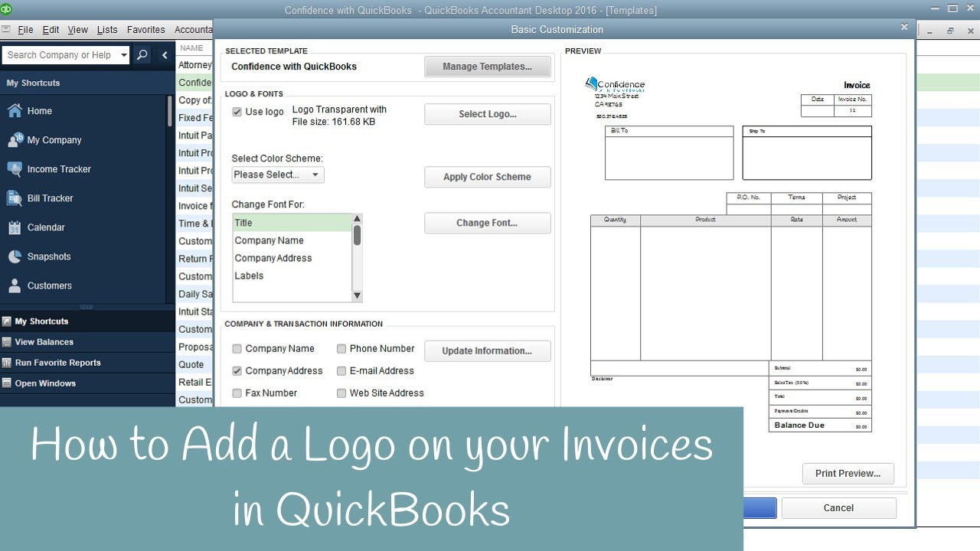Open the View menu

[x=77, y=30]
